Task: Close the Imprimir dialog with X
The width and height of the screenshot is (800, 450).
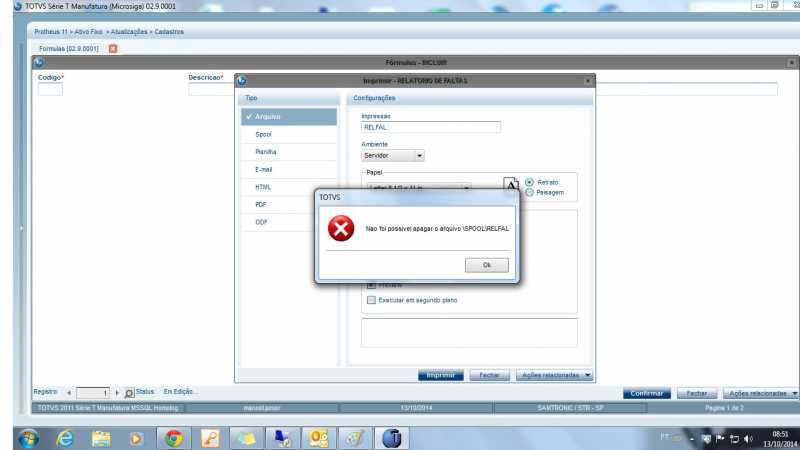Action: [x=588, y=81]
